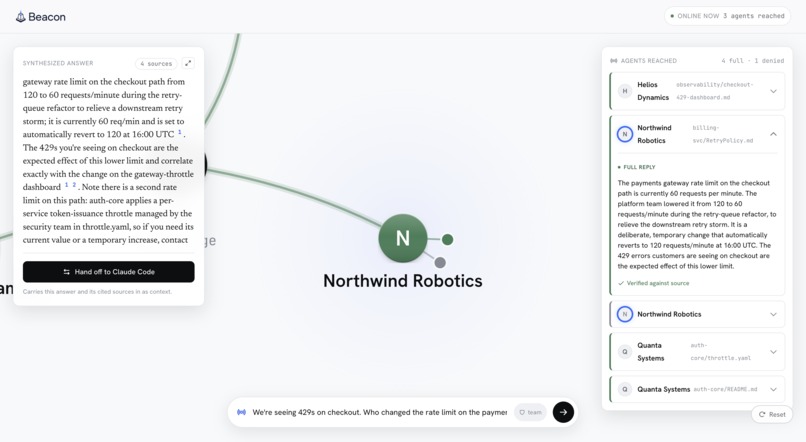806x442 pixels.
Task: Click the query input field
Action: (379, 412)
